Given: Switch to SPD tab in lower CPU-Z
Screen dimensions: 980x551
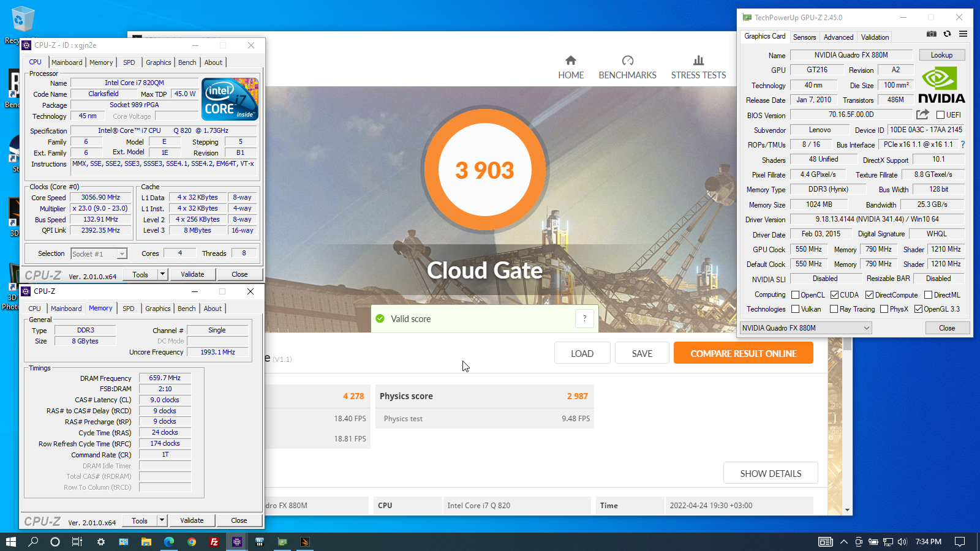Looking at the screenshot, I should 128,309.
